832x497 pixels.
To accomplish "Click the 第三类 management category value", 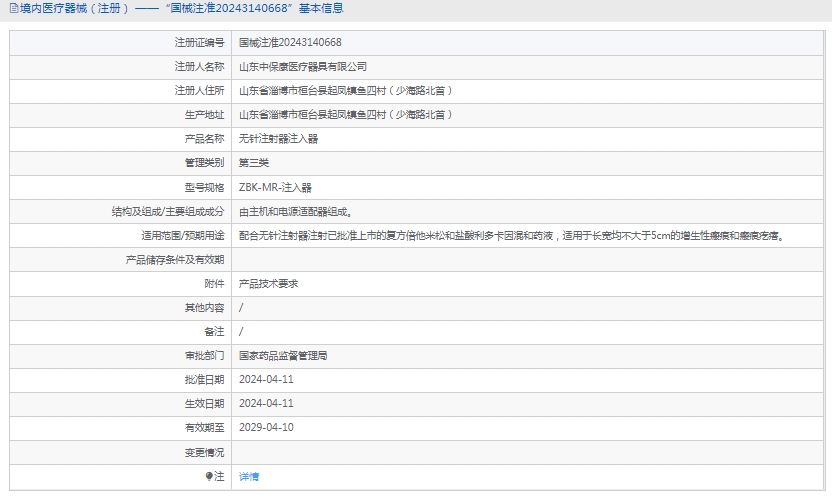I will pyautogui.click(x=254, y=163).
